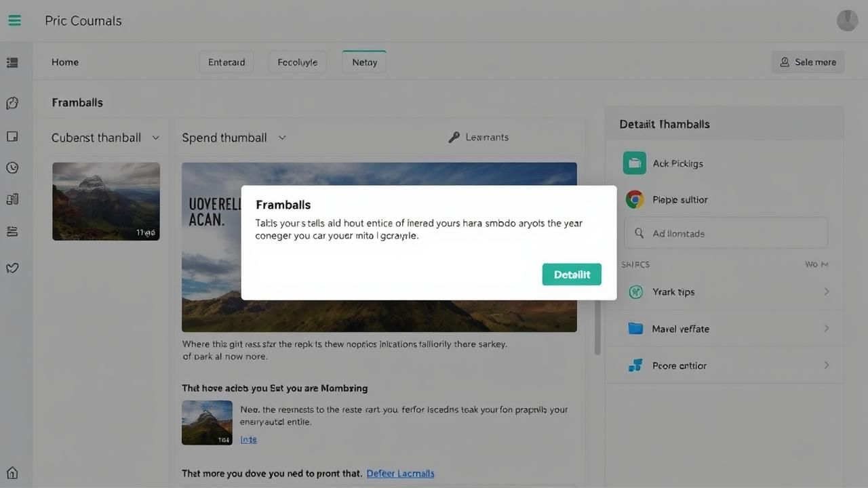Expand the Peore enttior row chevron
The width and height of the screenshot is (868, 488).
coord(826,365)
